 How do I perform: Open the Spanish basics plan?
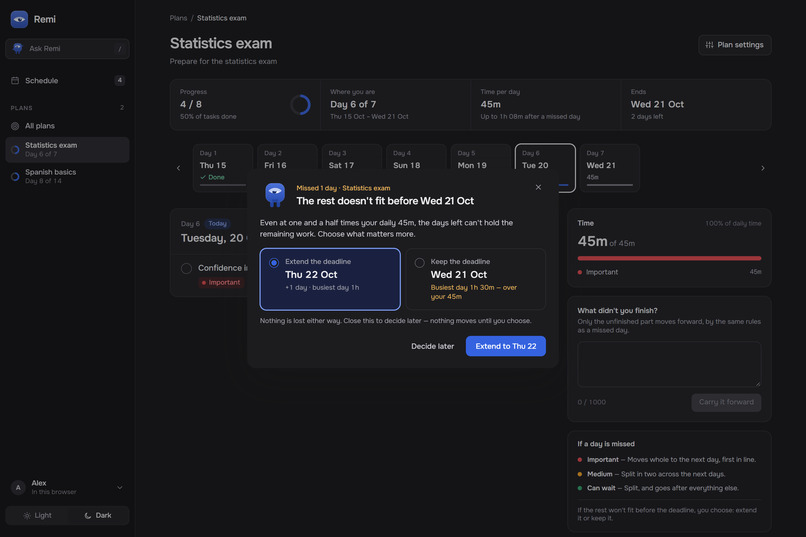click(67, 176)
